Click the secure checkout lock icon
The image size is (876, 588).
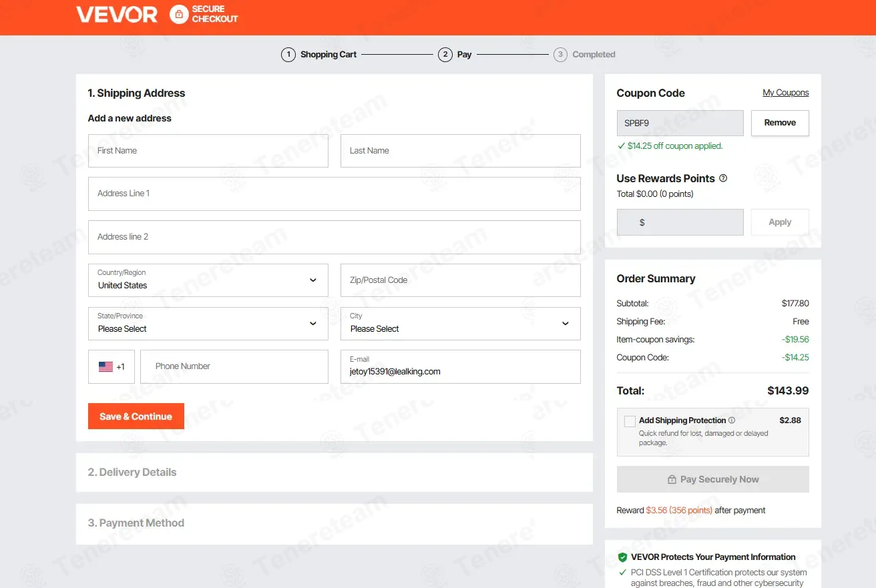179,14
